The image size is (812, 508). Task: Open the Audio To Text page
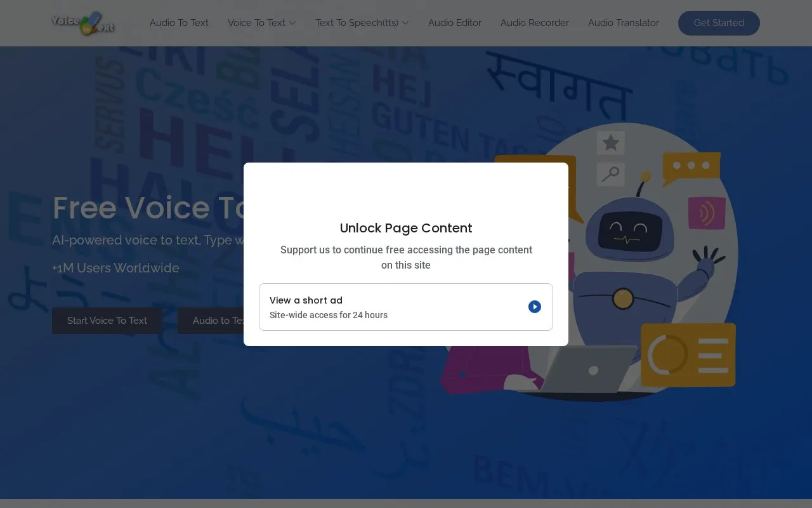click(x=179, y=23)
